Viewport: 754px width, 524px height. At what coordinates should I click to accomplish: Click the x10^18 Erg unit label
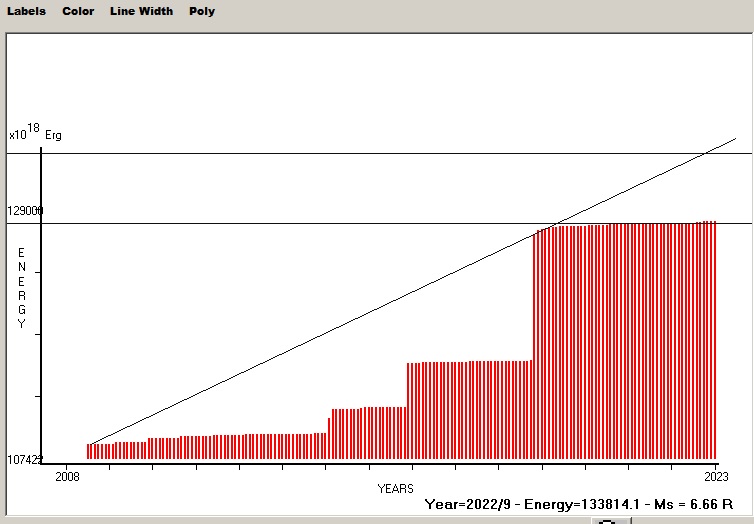pos(34,133)
